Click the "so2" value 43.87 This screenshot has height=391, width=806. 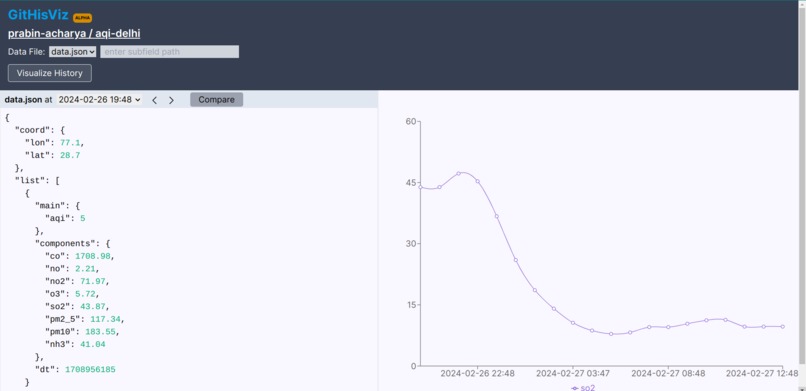pos(92,306)
